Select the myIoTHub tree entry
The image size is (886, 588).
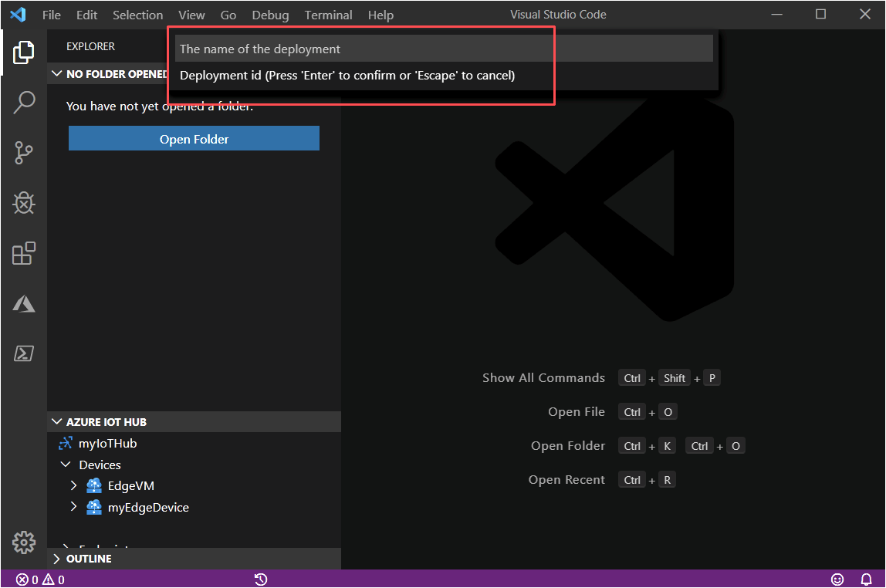coord(107,444)
